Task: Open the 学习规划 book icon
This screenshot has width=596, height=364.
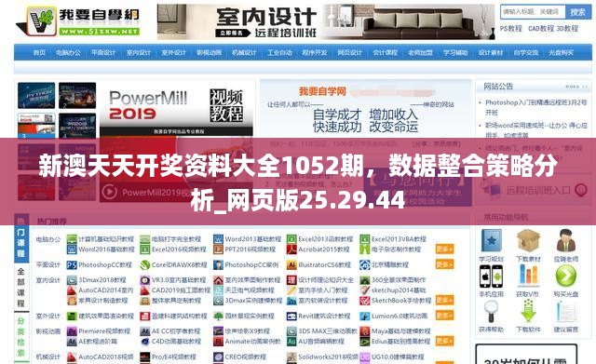Action: point(491,241)
